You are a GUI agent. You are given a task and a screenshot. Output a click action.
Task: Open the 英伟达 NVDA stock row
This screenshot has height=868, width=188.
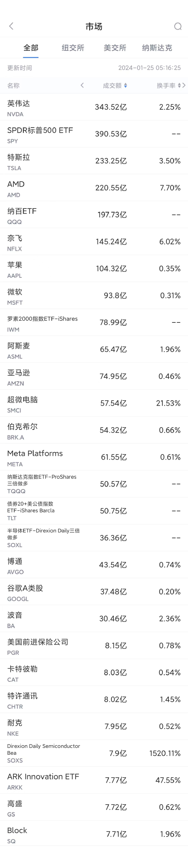tap(94, 107)
